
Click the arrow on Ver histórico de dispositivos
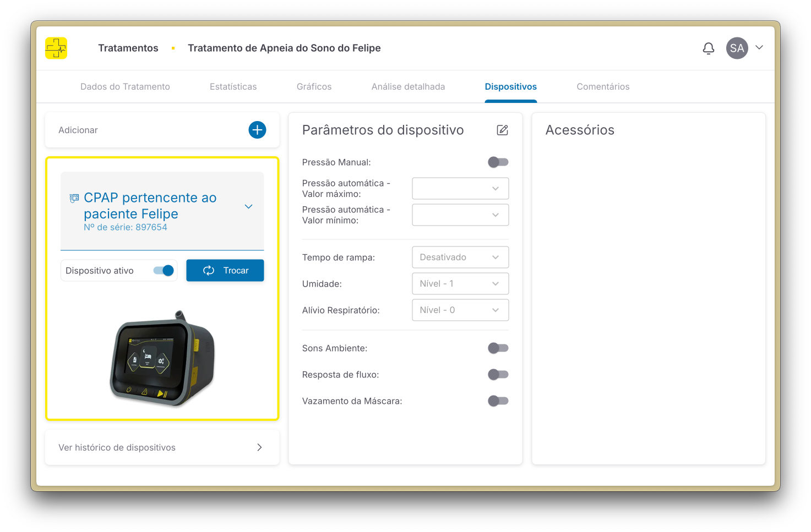259,447
